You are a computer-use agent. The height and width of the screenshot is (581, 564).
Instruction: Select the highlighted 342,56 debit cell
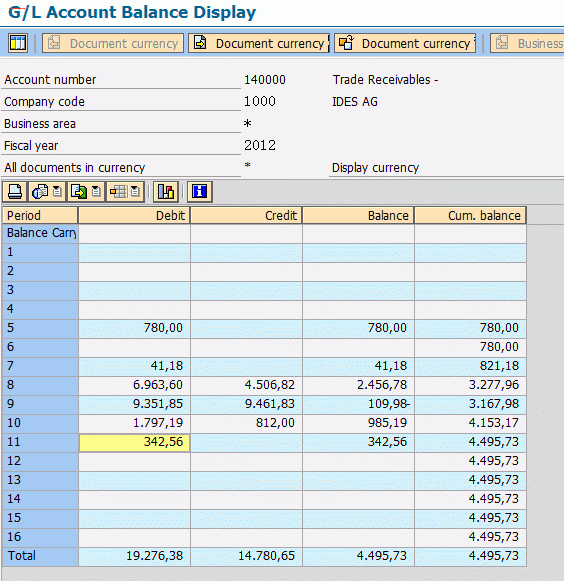(135, 442)
